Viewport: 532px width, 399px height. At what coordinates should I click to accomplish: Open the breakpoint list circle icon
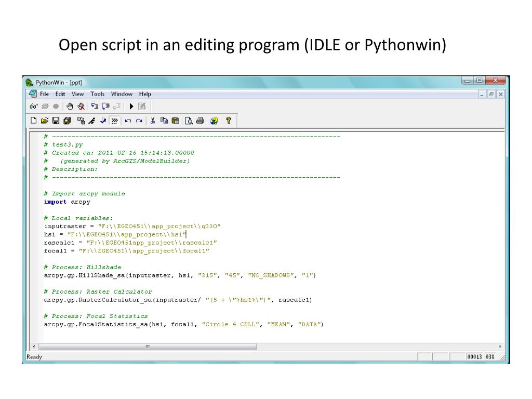pos(56,107)
